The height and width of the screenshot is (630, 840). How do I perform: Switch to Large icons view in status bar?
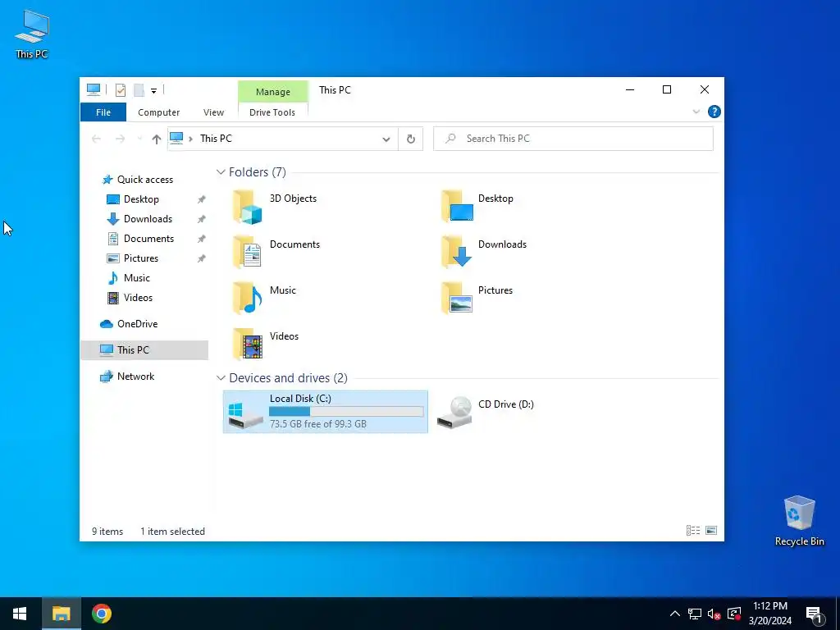(711, 531)
